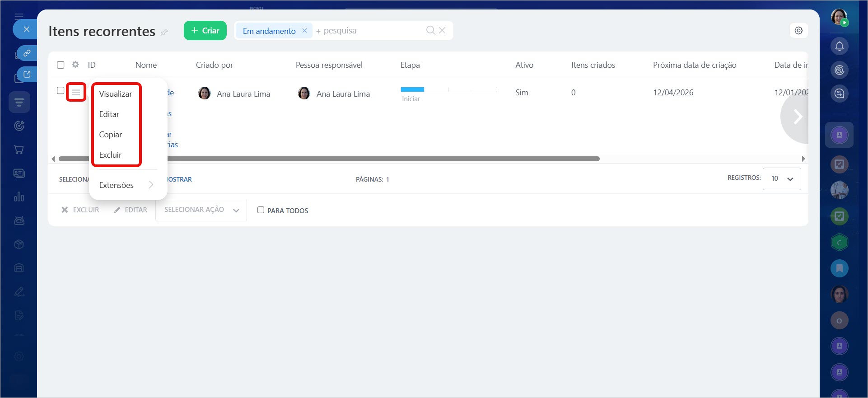Choose Visualizar from the context menu
The image size is (868, 398).
[116, 94]
